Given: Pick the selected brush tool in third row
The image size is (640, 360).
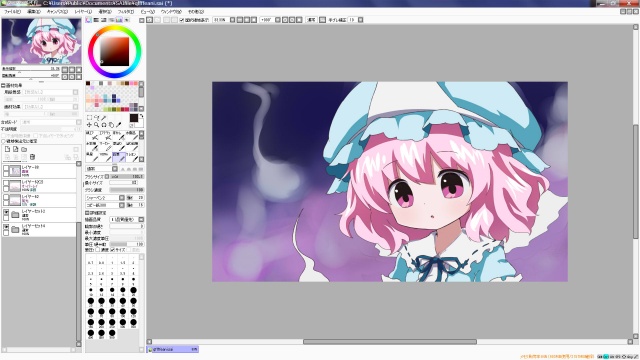Looking at the screenshot, I should pyautogui.click(x=119, y=157).
